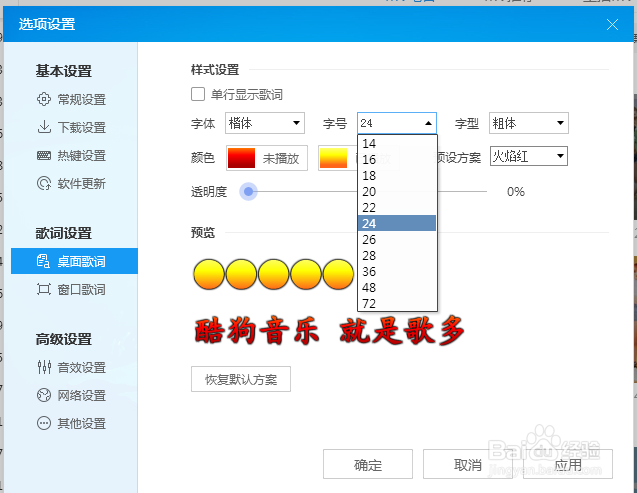Select font size 18 in list
Viewport: 637px width, 493px height.
click(397, 175)
